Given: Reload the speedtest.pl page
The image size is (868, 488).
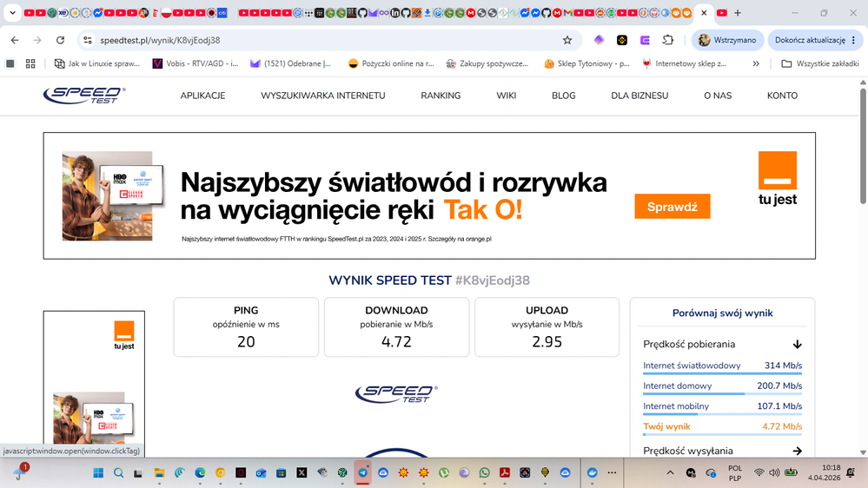Looking at the screenshot, I should tap(60, 40).
